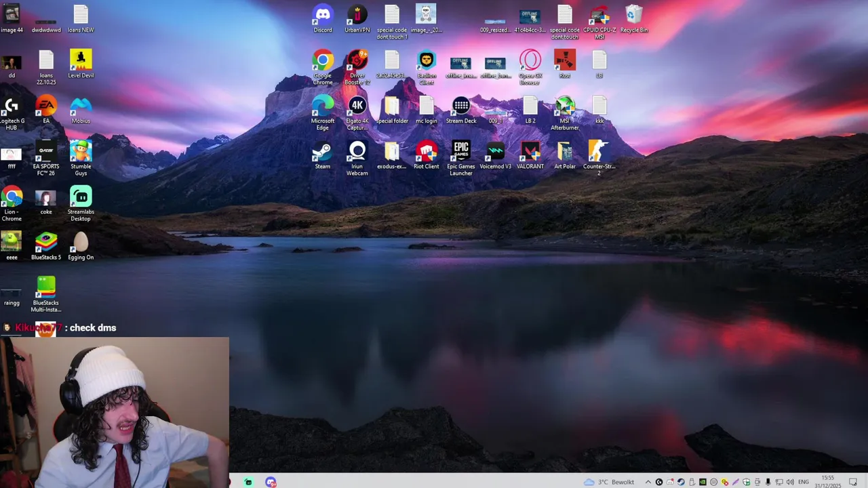Viewport: 868px width, 488px height.
Task: Launch Opera GX Browser
Action: (530, 67)
